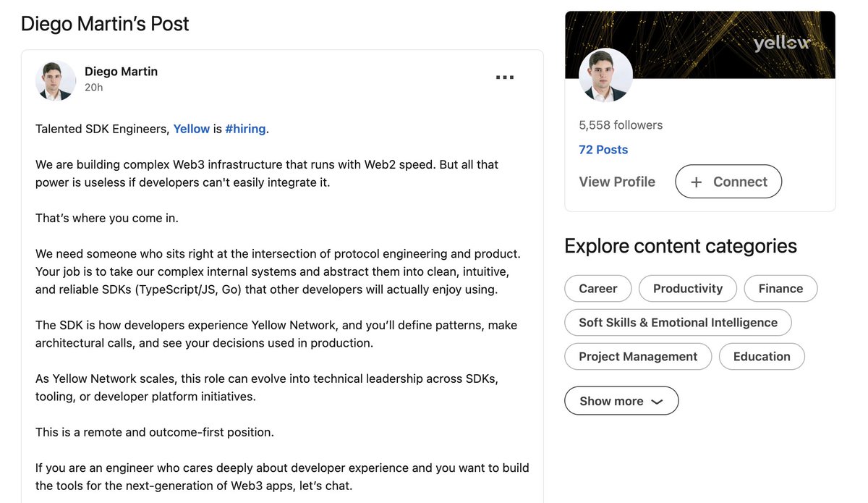Select the Finance content category
Screen dimensions: 868x503
[x=780, y=288]
